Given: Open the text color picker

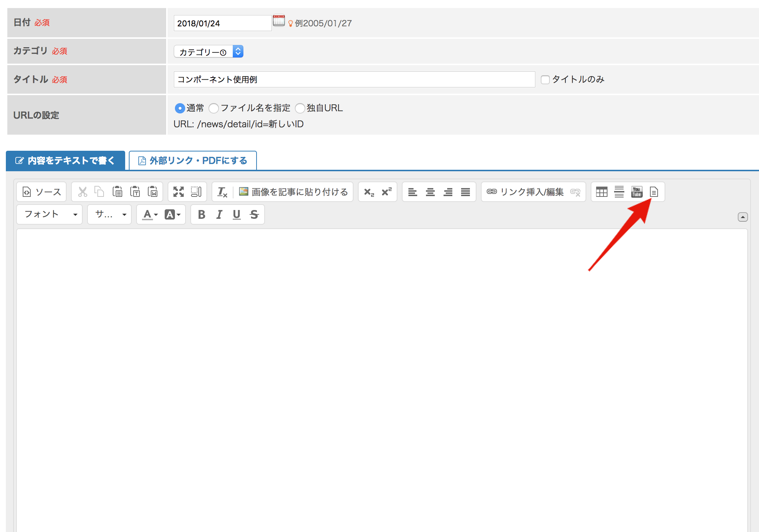Looking at the screenshot, I should [x=150, y=214].
